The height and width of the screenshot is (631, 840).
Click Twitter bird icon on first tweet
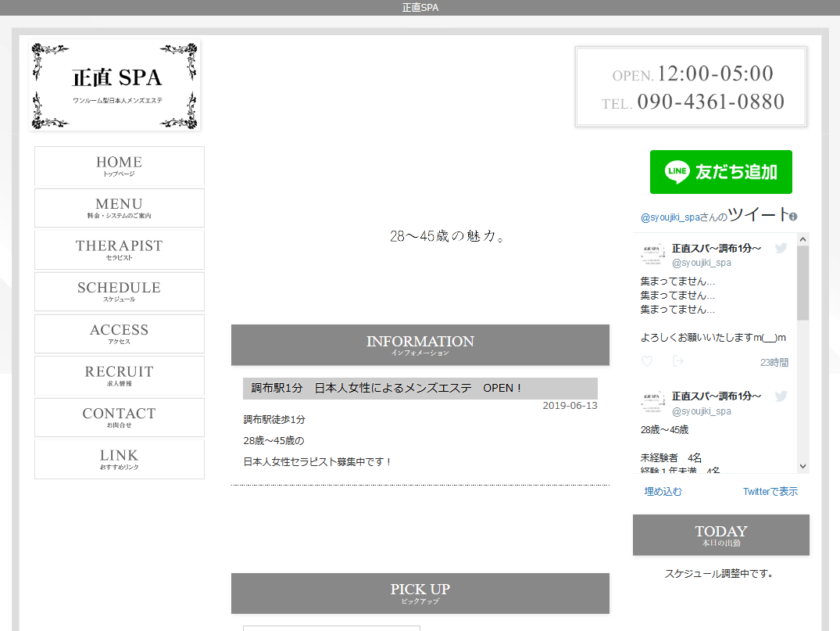click(x=780, y=248)
